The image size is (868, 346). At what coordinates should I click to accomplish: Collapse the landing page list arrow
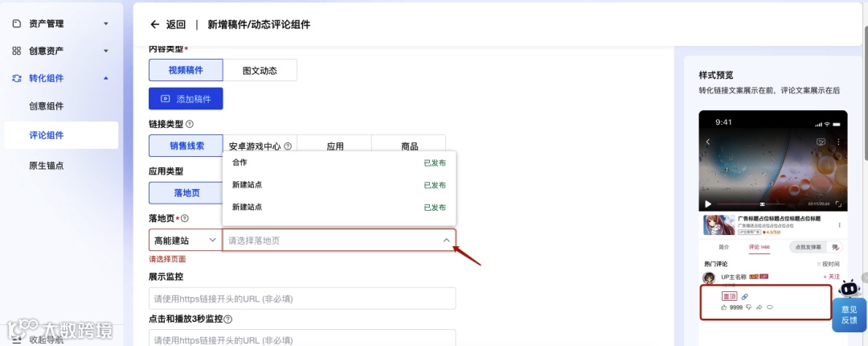pos(446,240)
